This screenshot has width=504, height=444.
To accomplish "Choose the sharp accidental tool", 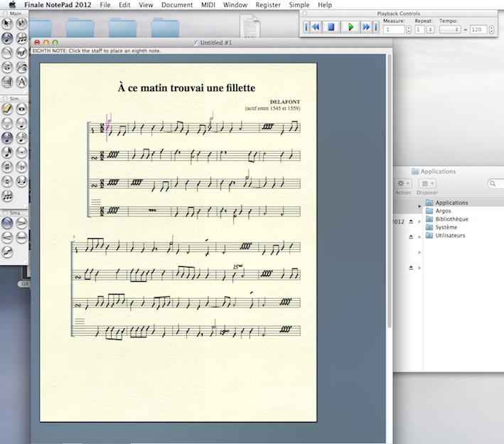I will (x=7, y=166).
